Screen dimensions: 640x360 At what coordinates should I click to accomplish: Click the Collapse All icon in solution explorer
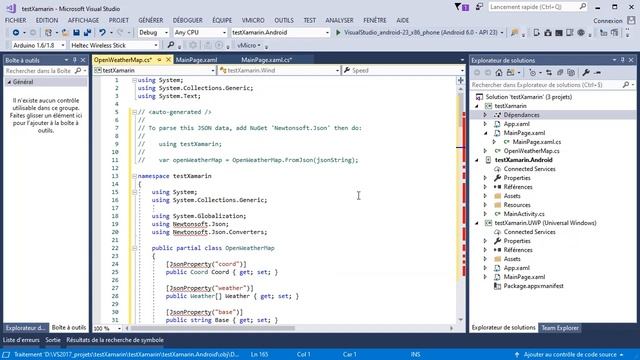[x=560, y=73]
